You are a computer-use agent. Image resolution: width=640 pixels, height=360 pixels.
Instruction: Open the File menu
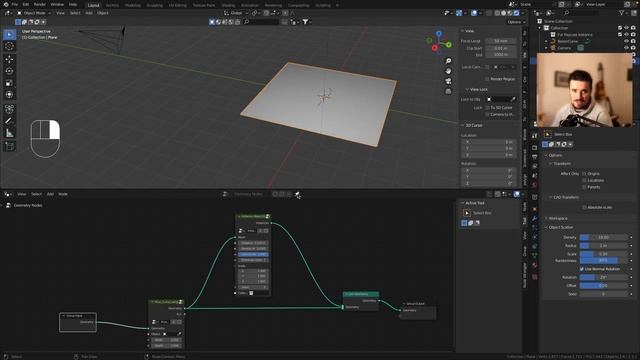pos(15,4)
